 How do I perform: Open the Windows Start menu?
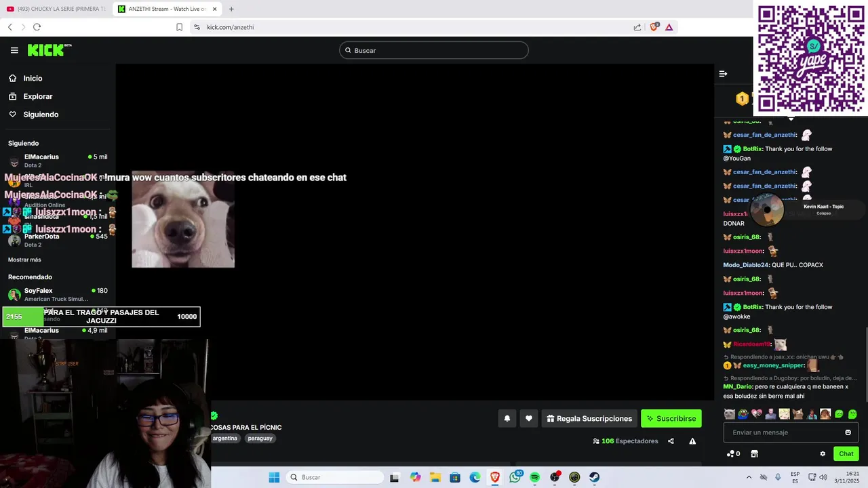click(x=274, y=477)
